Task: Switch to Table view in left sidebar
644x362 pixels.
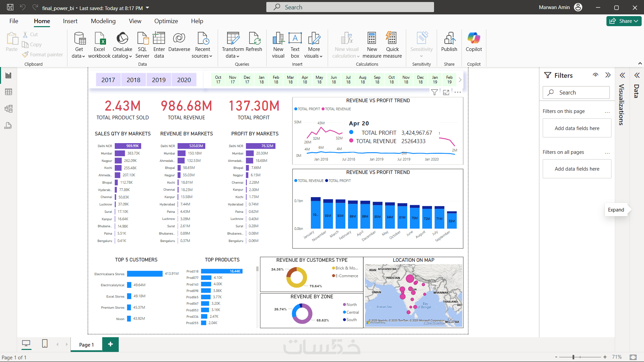Action: [9, 92]
